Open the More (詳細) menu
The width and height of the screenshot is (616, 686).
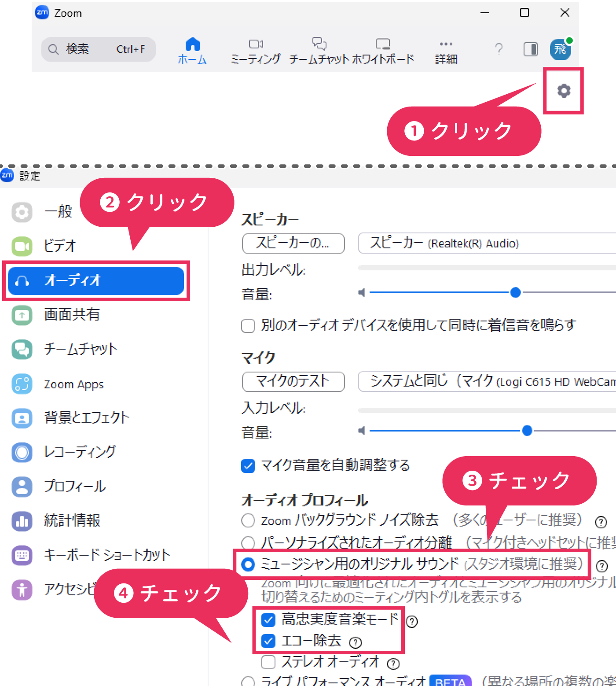tap(446, 51)
